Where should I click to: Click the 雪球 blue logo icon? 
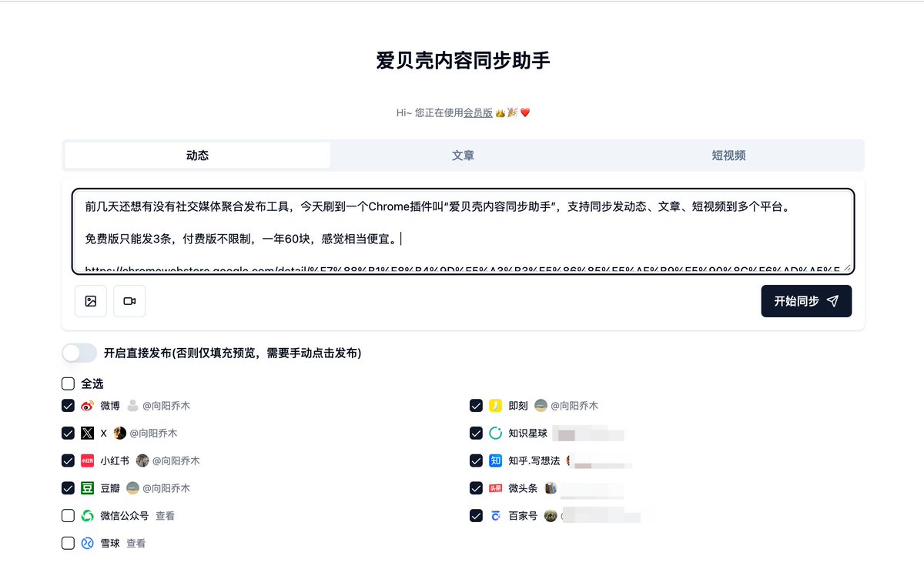point(88,544)
